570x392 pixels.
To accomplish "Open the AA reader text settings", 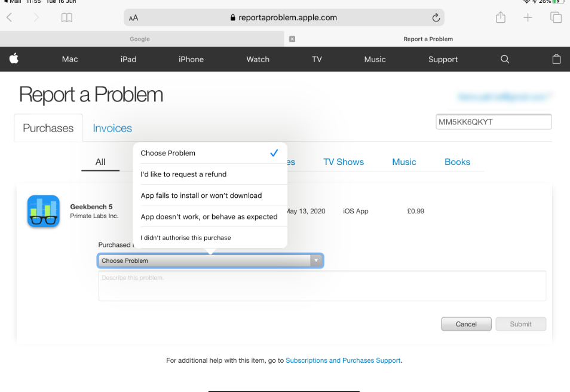I will pyautogui.click(x=133, y=18).
